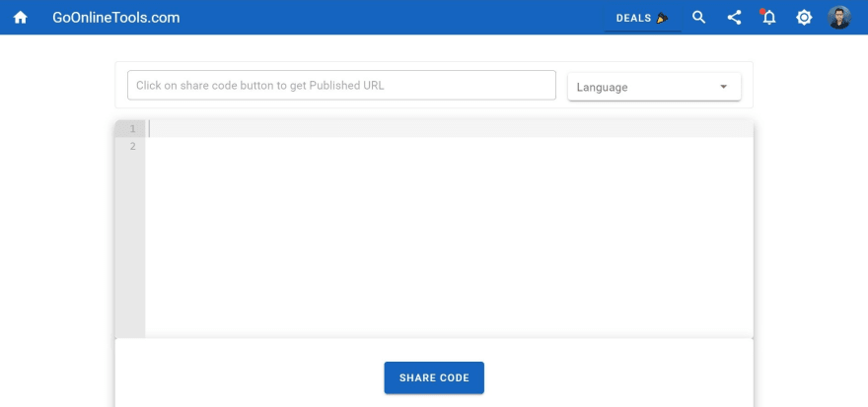Image resolution: width=868 pixels, height=407 pixels.
Task: Open the DEALS button
Action: point(642,18)
